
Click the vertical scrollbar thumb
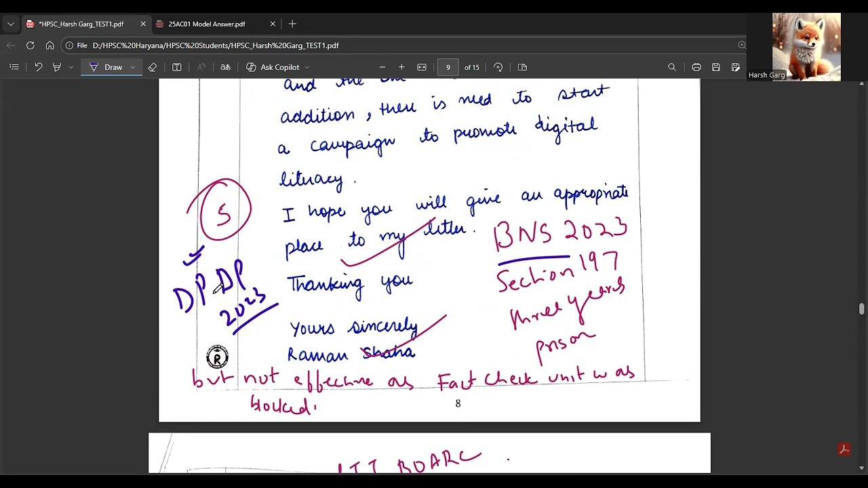pos(862,309)
